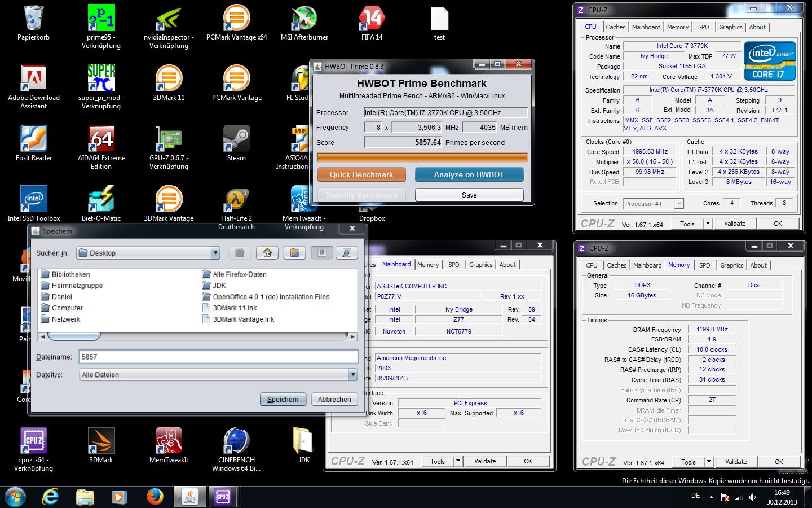This screenshot has width=812, height=508.
Task: Click the horizontal scrollbar in file list
Action: coord(74,336)
